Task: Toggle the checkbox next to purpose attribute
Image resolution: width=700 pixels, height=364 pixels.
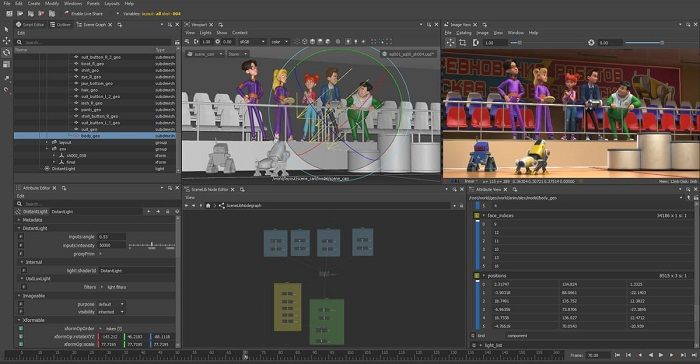Action: click(21, 304)
